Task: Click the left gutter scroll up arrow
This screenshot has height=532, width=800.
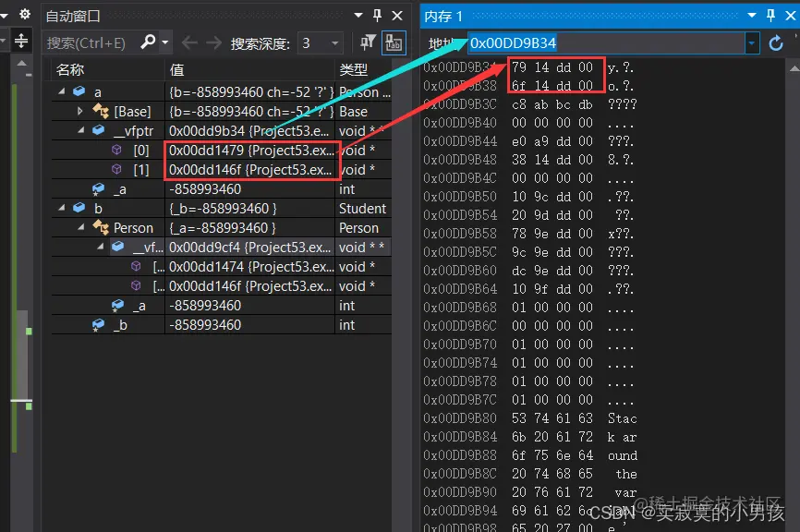Action: [21, 63]
